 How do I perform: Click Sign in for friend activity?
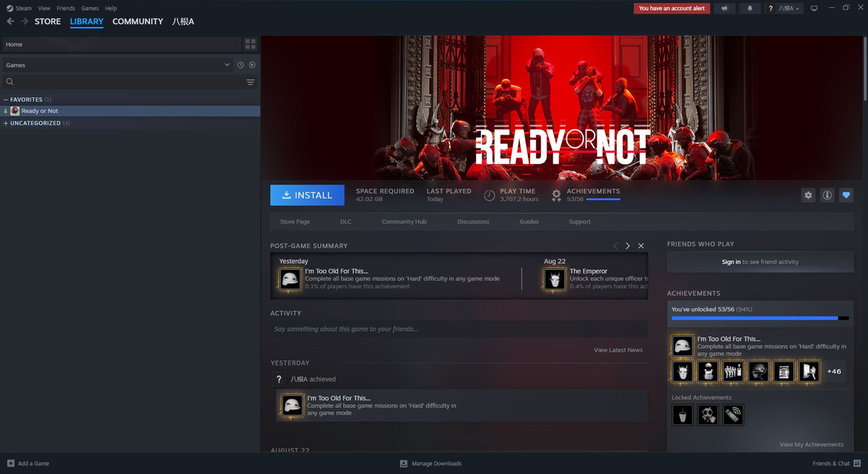pyautogui.click(x=731, y=262)
